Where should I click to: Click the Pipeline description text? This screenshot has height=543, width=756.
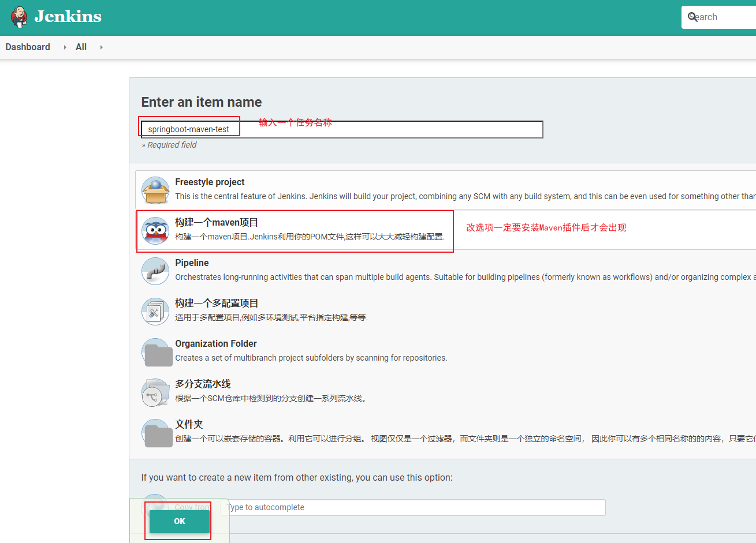click(465, 277)
